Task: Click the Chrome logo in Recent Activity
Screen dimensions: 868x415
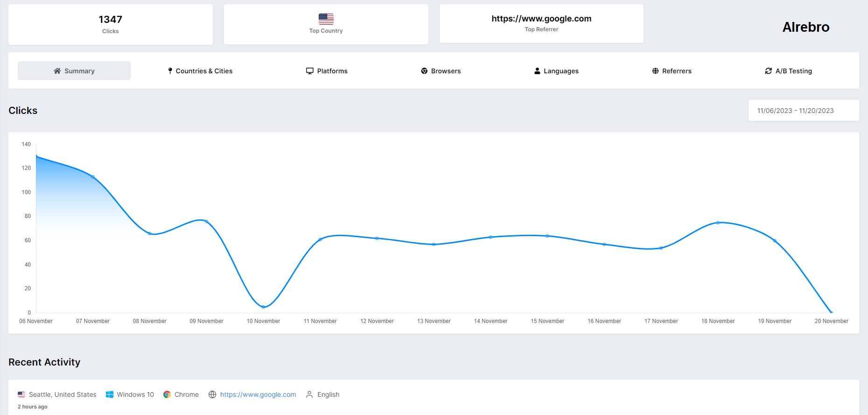Action: tap(167, 394)
